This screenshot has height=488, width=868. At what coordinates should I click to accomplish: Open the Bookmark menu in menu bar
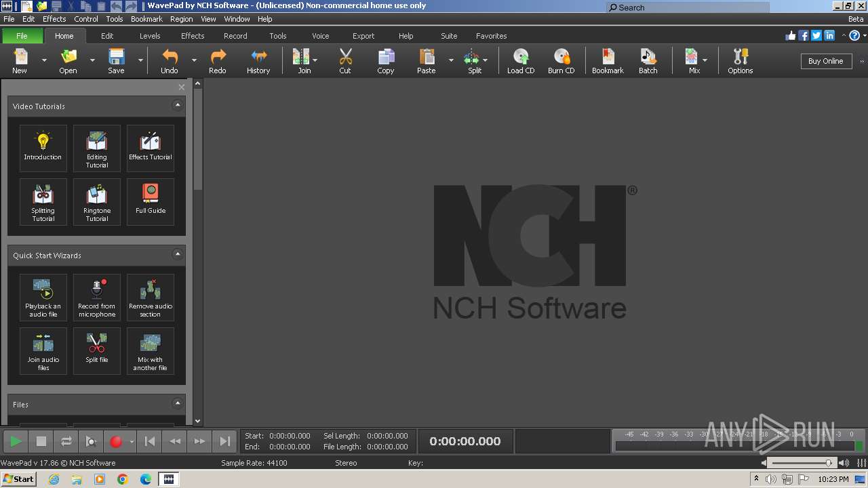point(146,19)
